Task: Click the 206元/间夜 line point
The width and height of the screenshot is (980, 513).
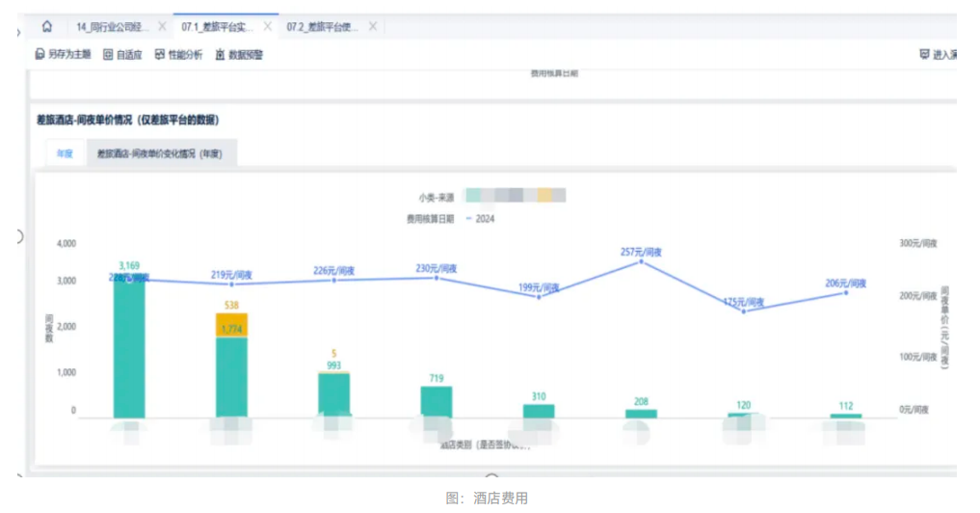Action: point(846,293)
